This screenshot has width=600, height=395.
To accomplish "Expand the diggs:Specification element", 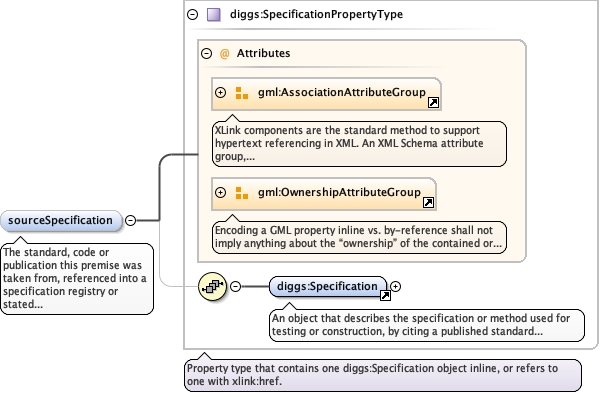I will tap(395, 286).
